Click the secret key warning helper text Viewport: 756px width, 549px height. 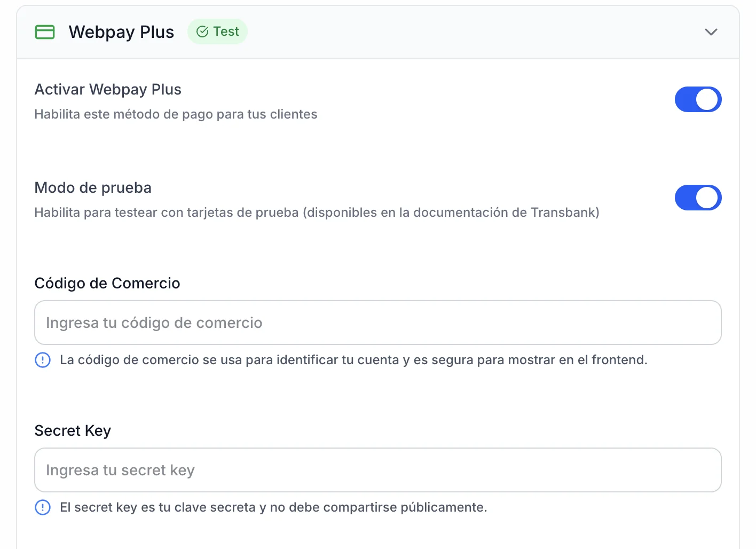coord(273,507)
